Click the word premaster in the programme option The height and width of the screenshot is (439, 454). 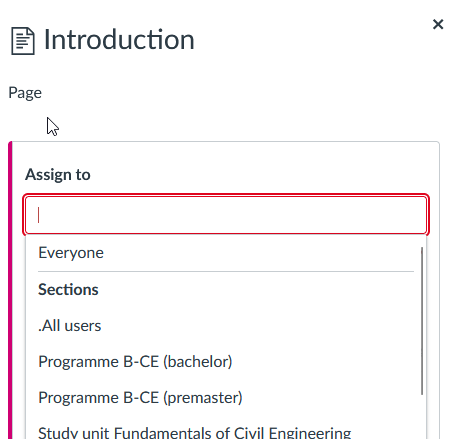[202, 398]
